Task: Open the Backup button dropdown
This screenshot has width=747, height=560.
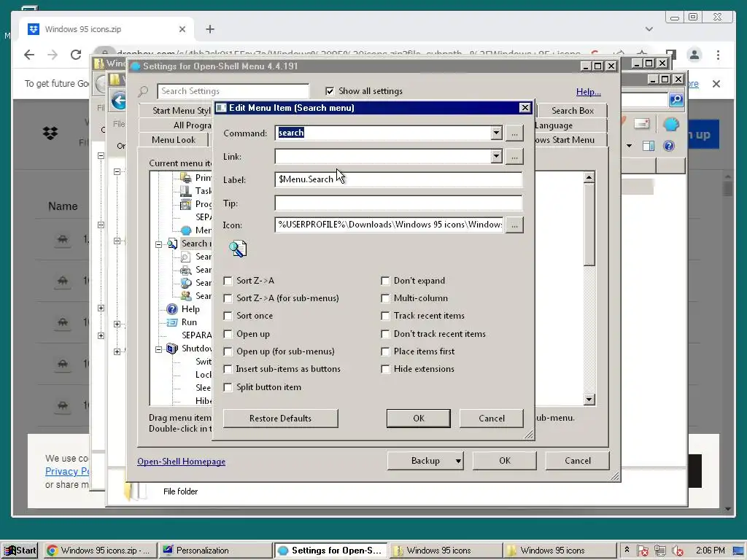Action: (x=458, y=461)
